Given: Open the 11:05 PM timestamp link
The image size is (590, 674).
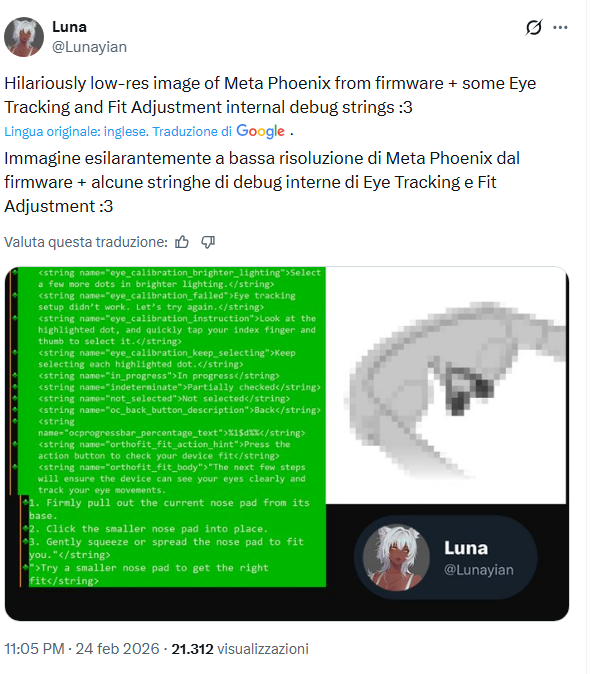Looking at the screenshot, I should pos(34,649).
